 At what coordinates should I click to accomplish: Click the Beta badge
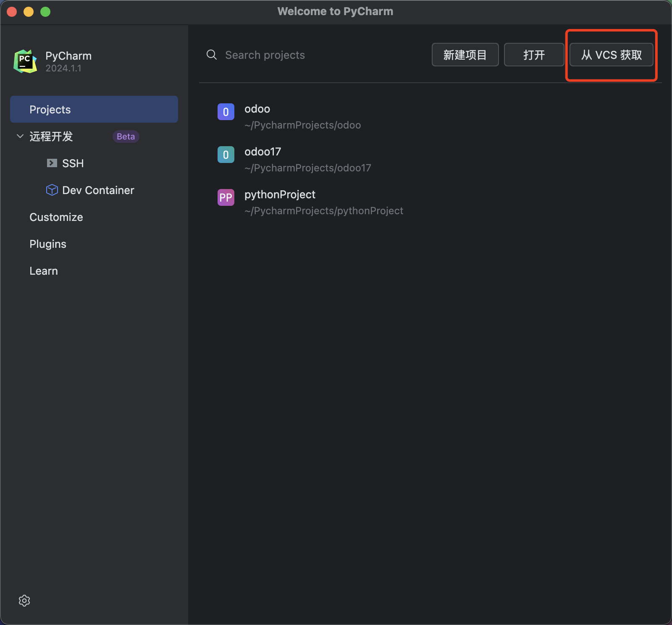tap(126, 137)
